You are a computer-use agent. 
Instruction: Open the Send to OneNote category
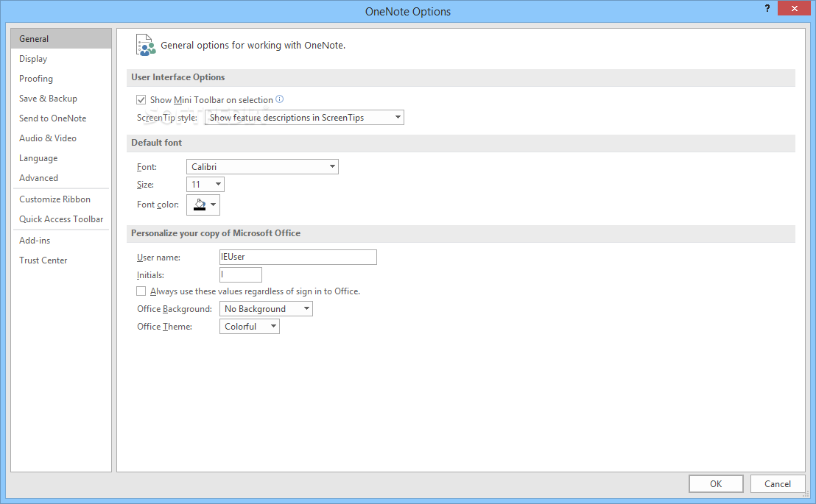(61, 118)
